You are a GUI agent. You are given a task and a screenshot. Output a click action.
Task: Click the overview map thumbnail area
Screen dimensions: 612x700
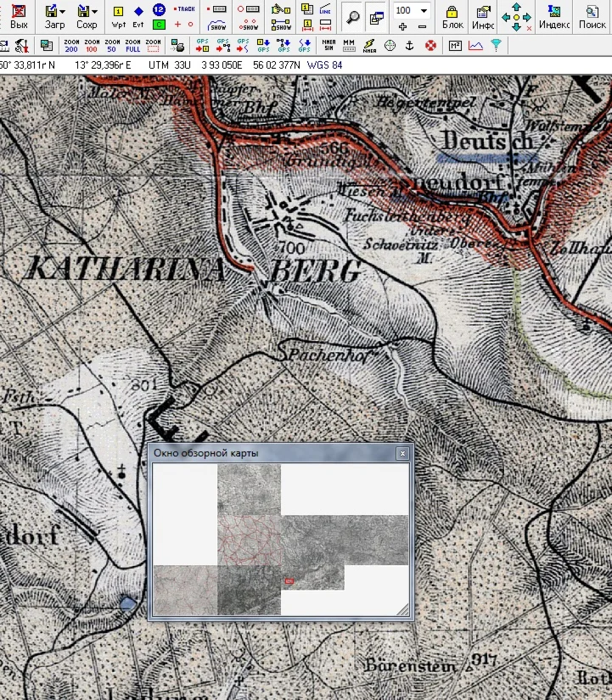click(281, 540)
